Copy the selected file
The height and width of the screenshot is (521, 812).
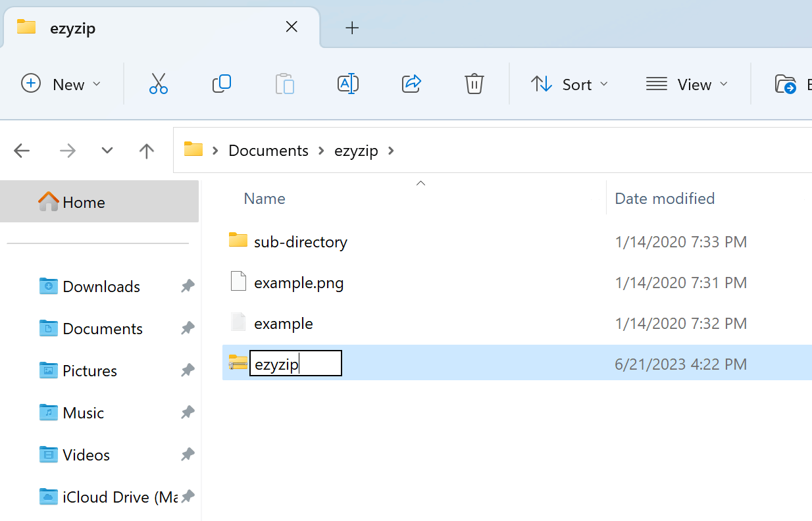(221, 84)
